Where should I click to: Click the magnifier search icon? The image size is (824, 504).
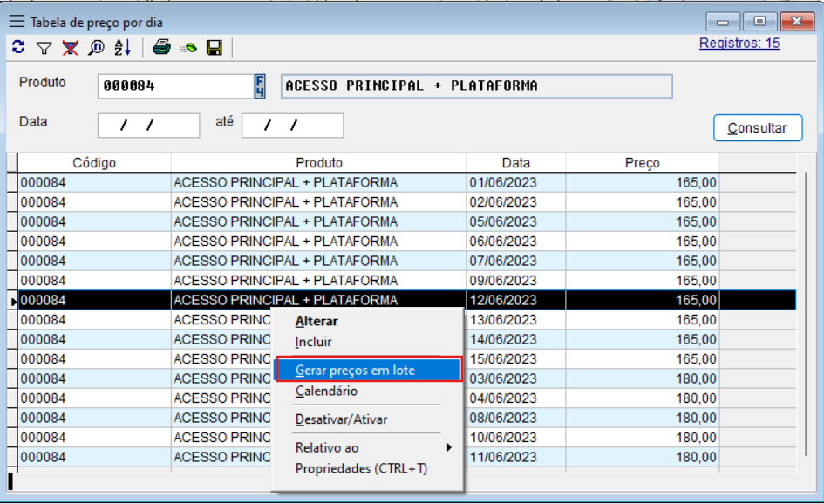coord(96,48)
